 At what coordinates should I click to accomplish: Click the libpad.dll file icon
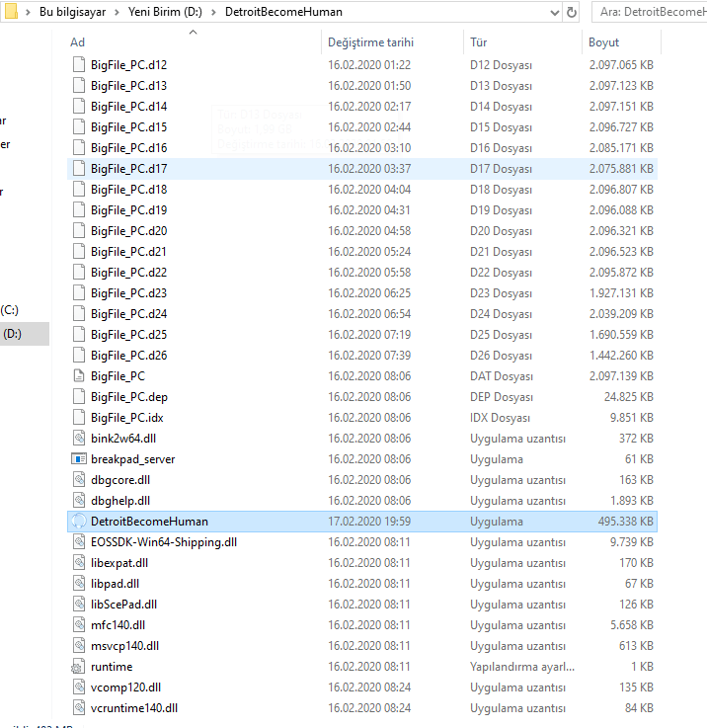point(79,584)
